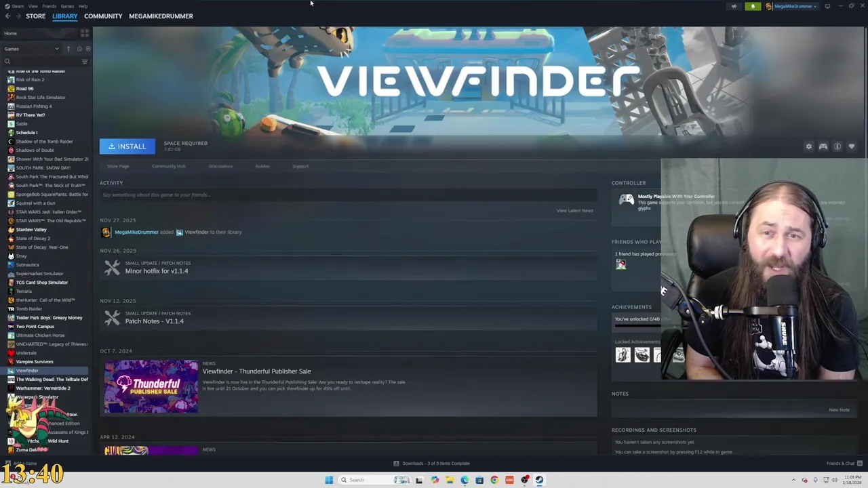Screen dimensions: 868x488
Task: Select Vampire Survivors in the game list
Action: pyautogui.click(x=35, y=362)
